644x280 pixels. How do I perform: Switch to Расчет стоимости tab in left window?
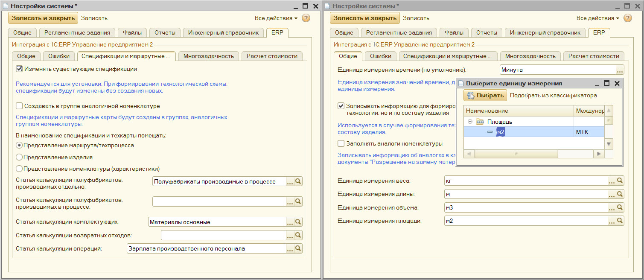(272, 56)
